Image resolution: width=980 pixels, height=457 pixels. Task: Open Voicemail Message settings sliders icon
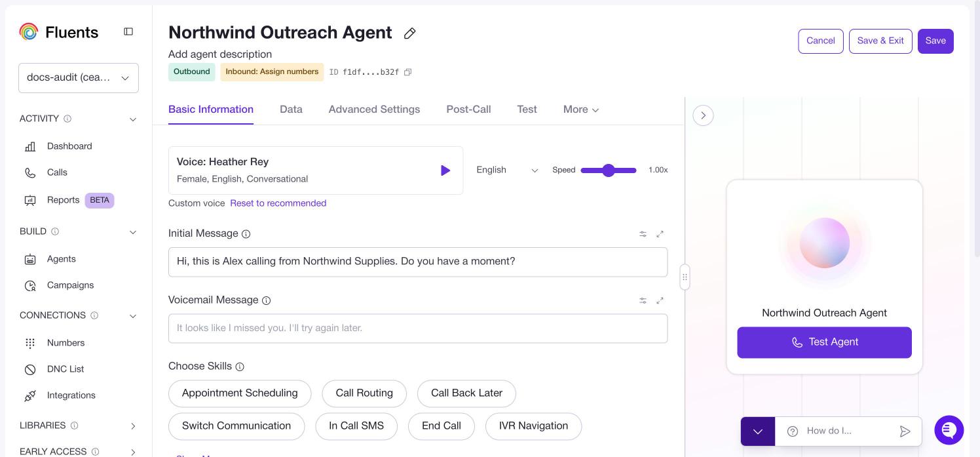tap(643, 301)
